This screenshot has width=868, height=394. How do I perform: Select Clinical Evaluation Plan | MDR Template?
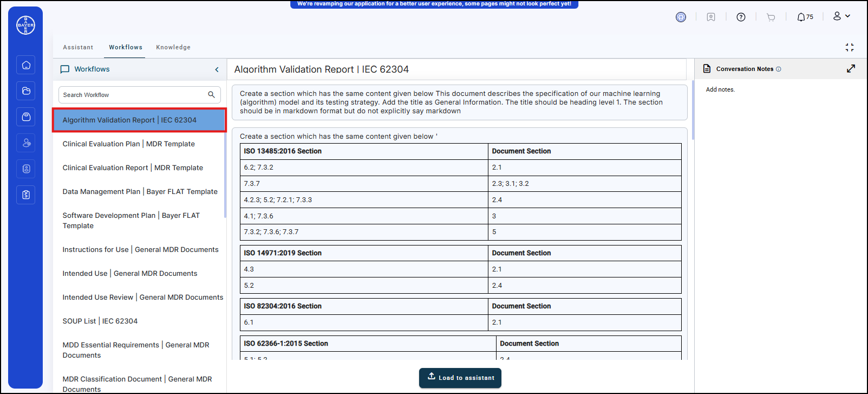click(129, 144)
